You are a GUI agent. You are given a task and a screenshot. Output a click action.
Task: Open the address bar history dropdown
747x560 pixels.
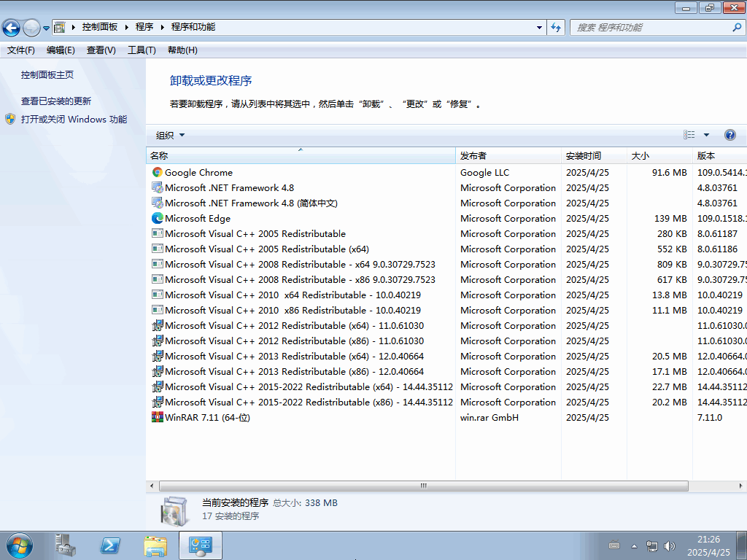[538, 26]
